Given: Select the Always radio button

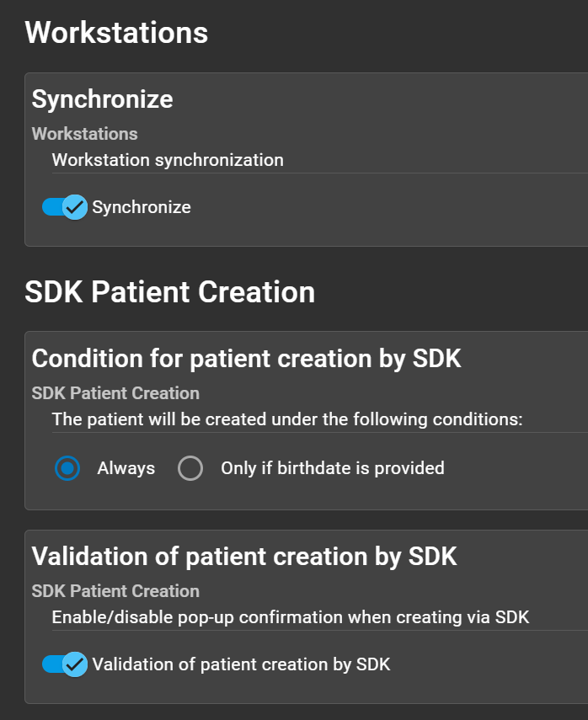Looking at the screenshot, I should (67, 468).
